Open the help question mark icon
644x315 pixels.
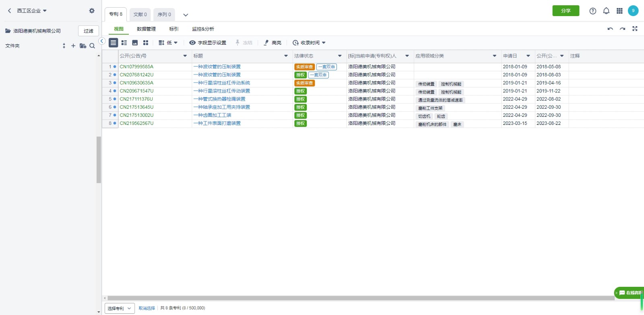(592, 11)
